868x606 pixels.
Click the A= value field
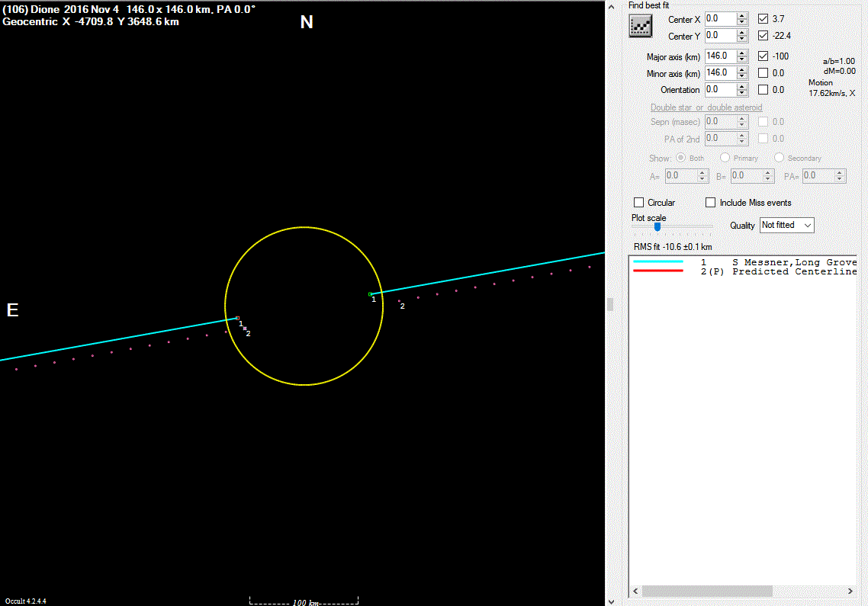[x=681, y=176]
